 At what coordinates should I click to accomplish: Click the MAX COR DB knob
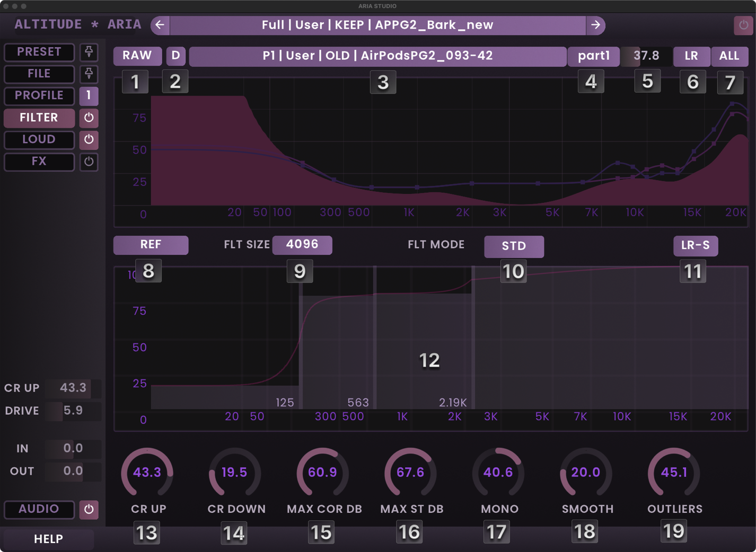tap(322, 473)
